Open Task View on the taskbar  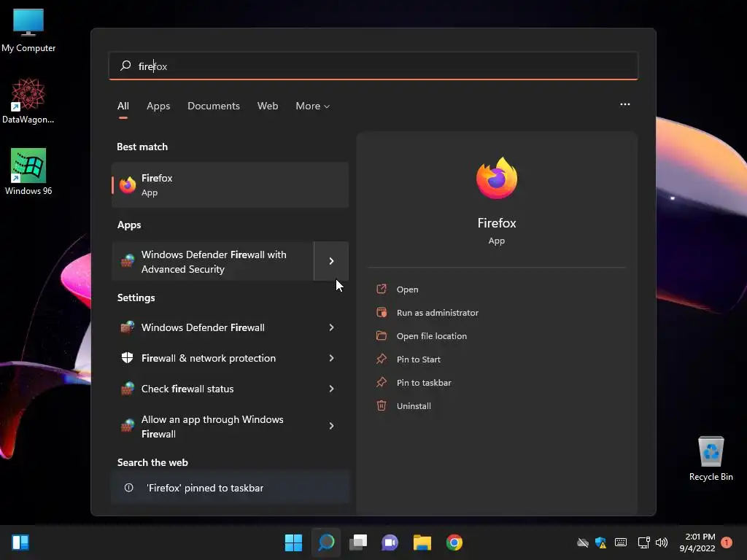click(x=358, y=542)
